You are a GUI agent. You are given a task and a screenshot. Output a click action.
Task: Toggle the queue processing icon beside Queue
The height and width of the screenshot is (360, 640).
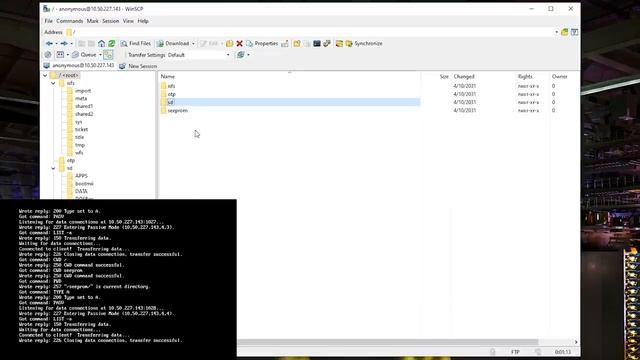(108, 55)
